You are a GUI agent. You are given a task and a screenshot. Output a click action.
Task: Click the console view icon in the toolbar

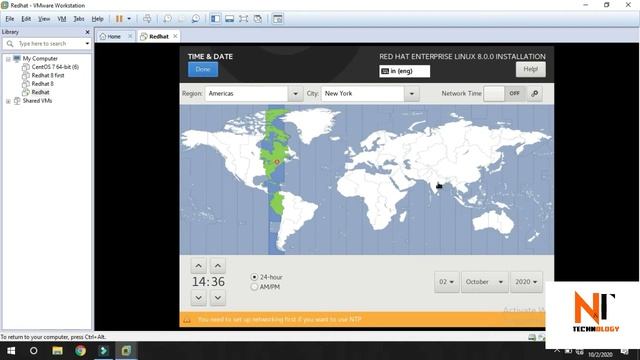click(278, 19)
